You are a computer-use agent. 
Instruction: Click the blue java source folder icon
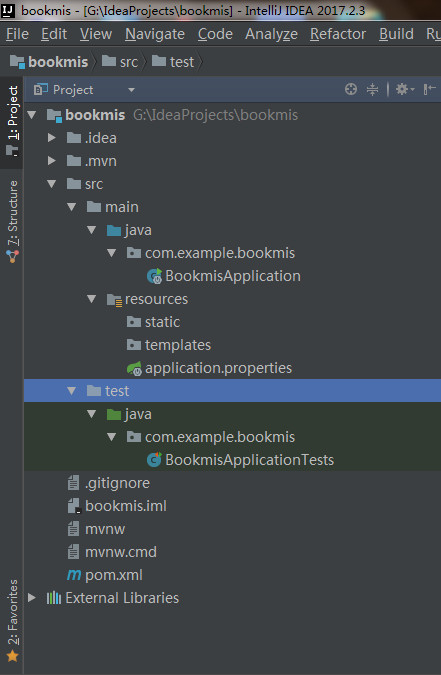(114, 230)
